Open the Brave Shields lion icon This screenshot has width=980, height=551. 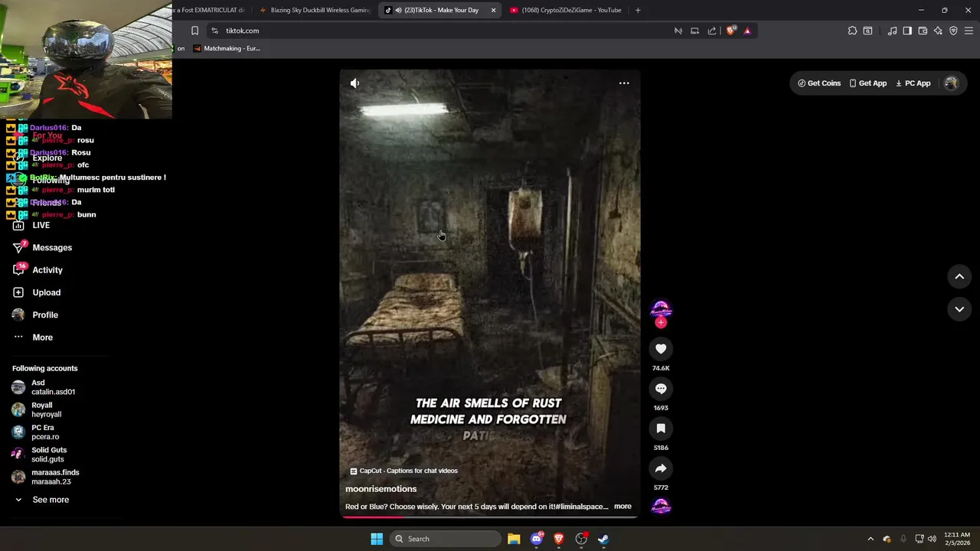click(730, 31)
